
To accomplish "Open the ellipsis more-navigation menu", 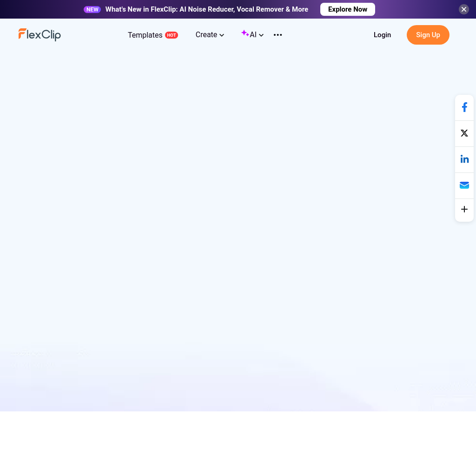I will (278, 35).
